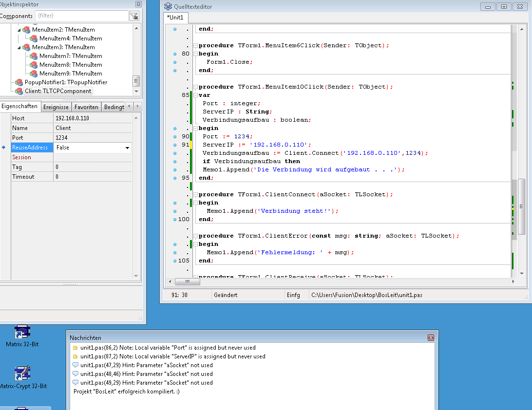Viewport: 532px width, 410px height.
Task: Click the MenuItem8 component icon
Action: click(x=34, y=65)
